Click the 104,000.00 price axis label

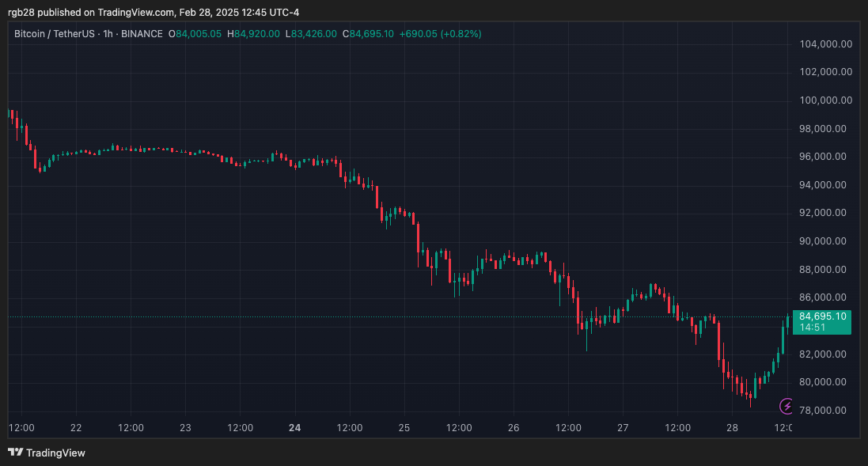click(x=825, y=44)
